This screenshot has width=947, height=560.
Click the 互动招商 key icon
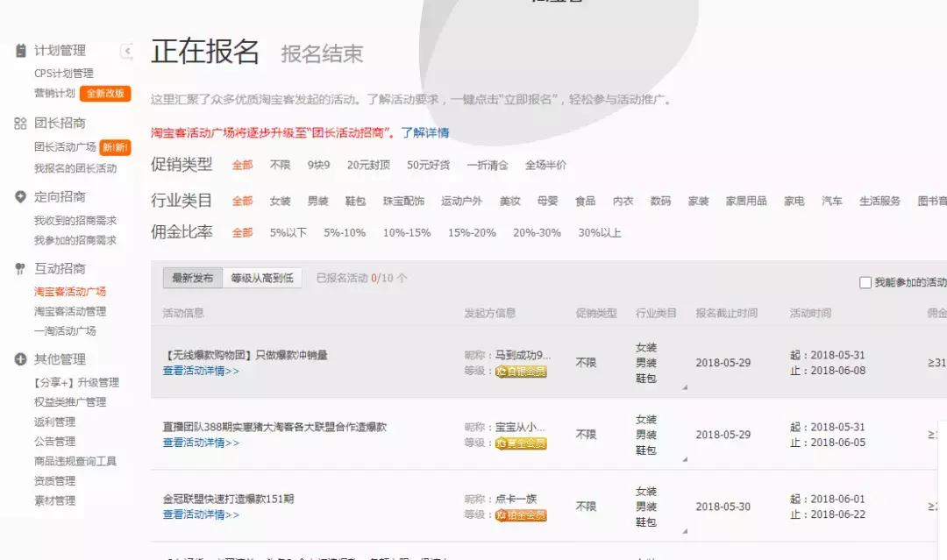point(19,268)
